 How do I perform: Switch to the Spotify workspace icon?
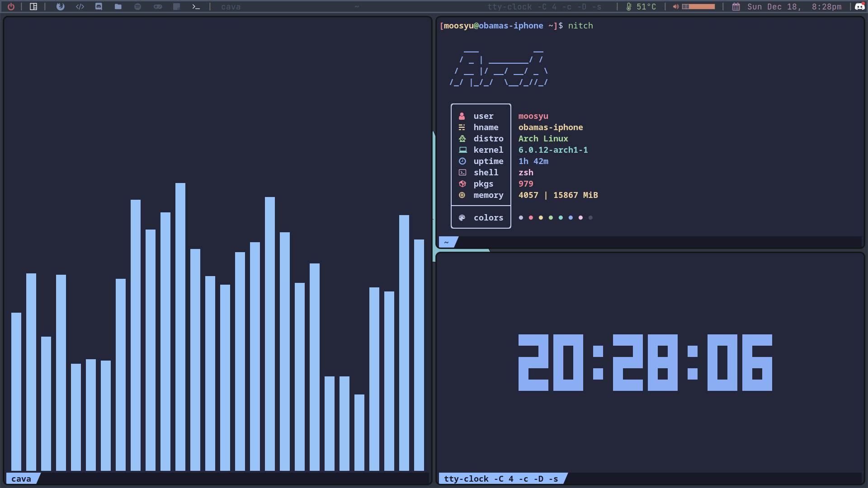[138, 7]
